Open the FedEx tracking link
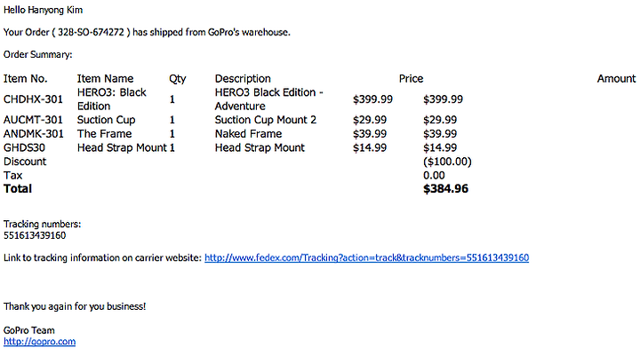 click(x=366, y=258)
